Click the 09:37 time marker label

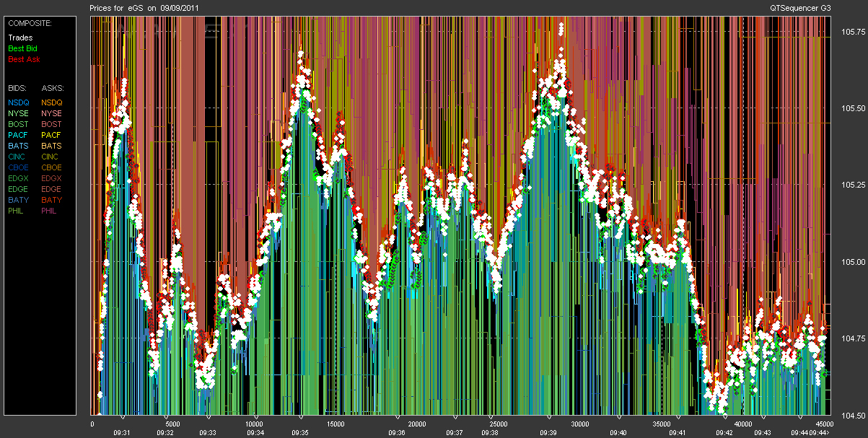click(455, 433)
